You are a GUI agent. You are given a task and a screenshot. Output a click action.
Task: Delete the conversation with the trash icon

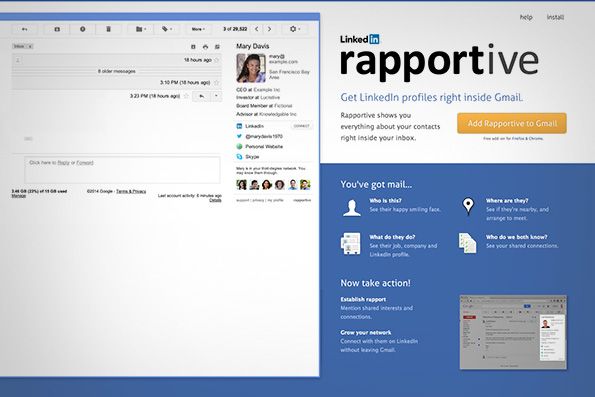[x=109, y=29]
